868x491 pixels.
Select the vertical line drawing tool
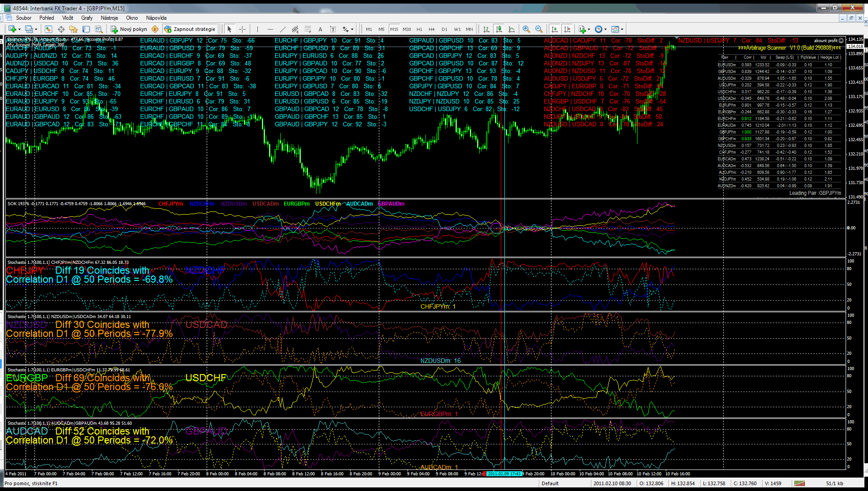257,29
